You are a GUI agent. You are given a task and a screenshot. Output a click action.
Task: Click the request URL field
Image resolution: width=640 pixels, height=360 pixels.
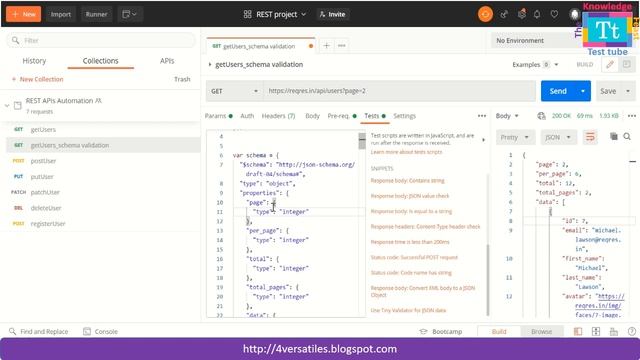(x=399, y=91)
